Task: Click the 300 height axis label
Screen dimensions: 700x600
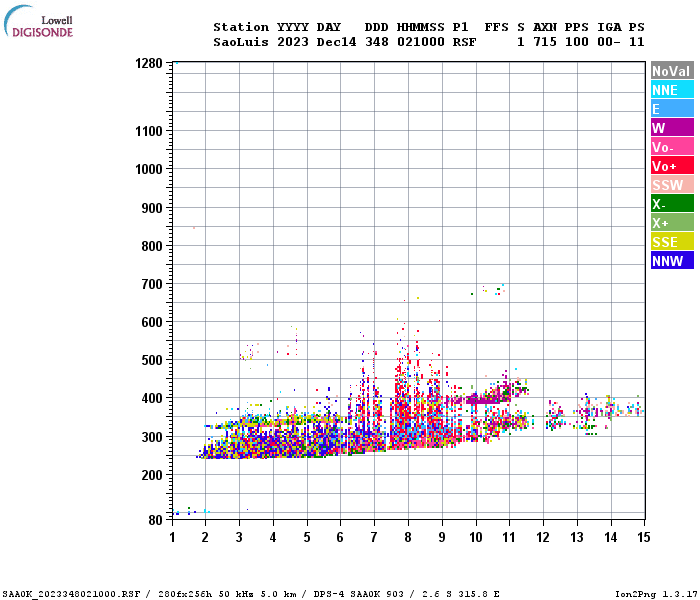Action: pos(152,437)
